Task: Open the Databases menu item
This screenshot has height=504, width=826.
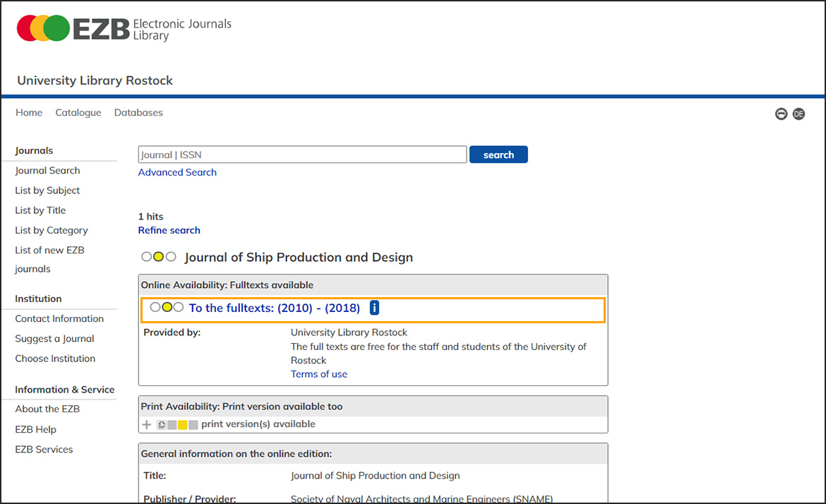Action: [138, 113]
